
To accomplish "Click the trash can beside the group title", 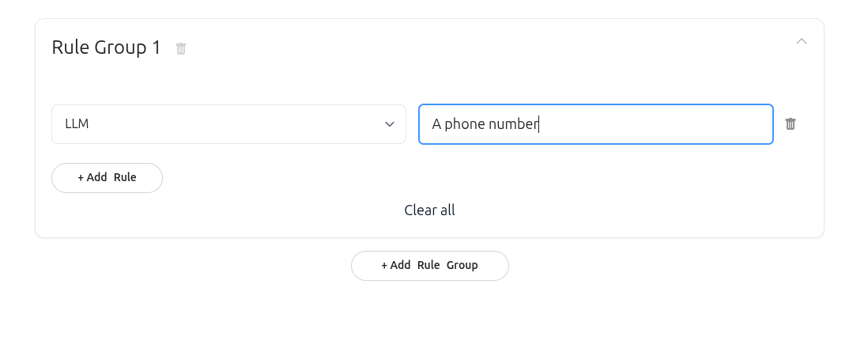I will pos(181,48).
